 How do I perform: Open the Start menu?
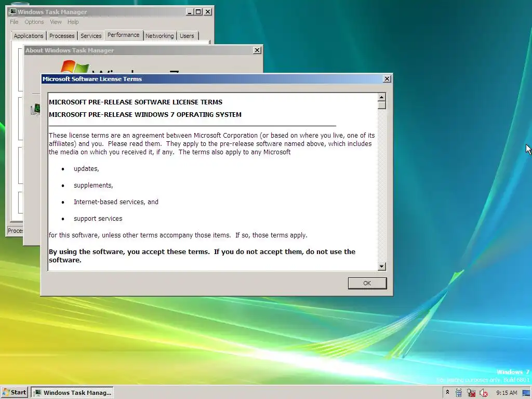tap(14, 393)
